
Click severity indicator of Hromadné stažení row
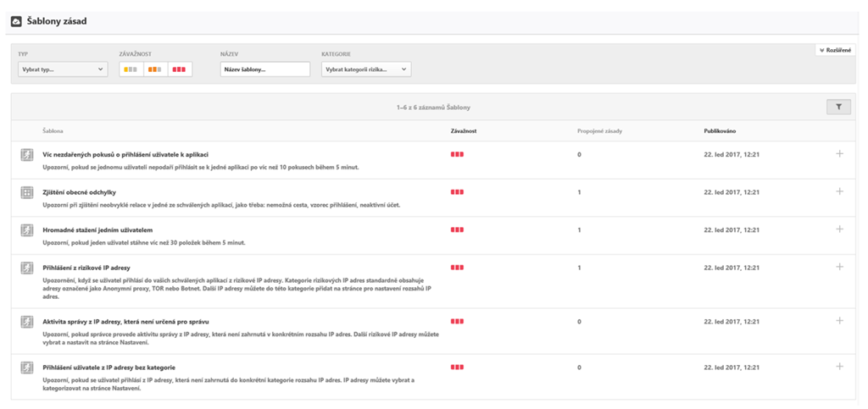click(x=457, y=229)
